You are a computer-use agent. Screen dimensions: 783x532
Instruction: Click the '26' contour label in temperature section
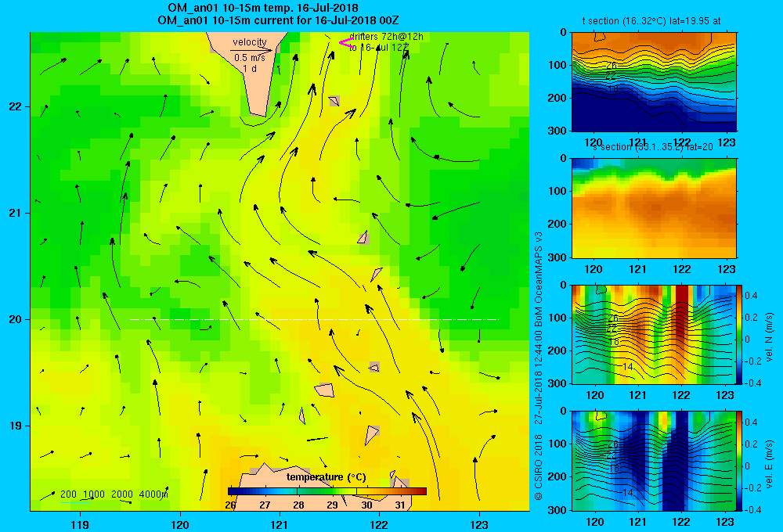point(612,66)
